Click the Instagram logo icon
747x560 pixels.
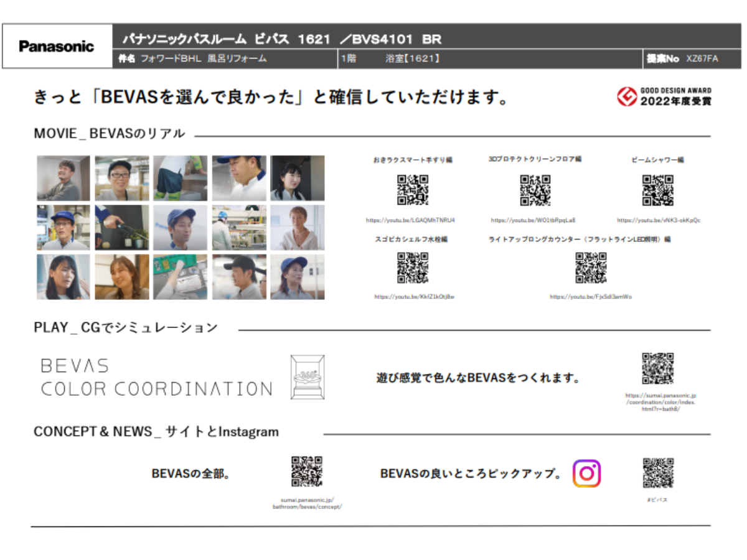pyautogui.click(x=586, y=474)
